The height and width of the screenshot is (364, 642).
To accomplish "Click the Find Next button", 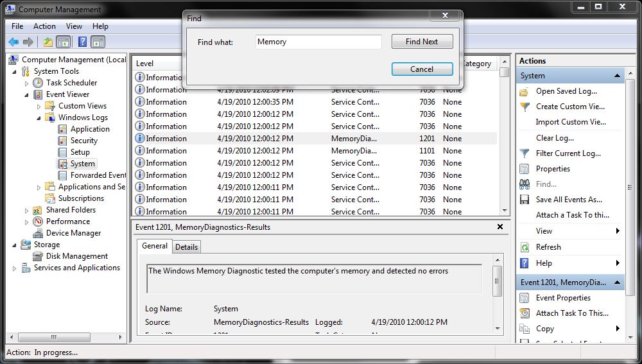I will point(422,42).
